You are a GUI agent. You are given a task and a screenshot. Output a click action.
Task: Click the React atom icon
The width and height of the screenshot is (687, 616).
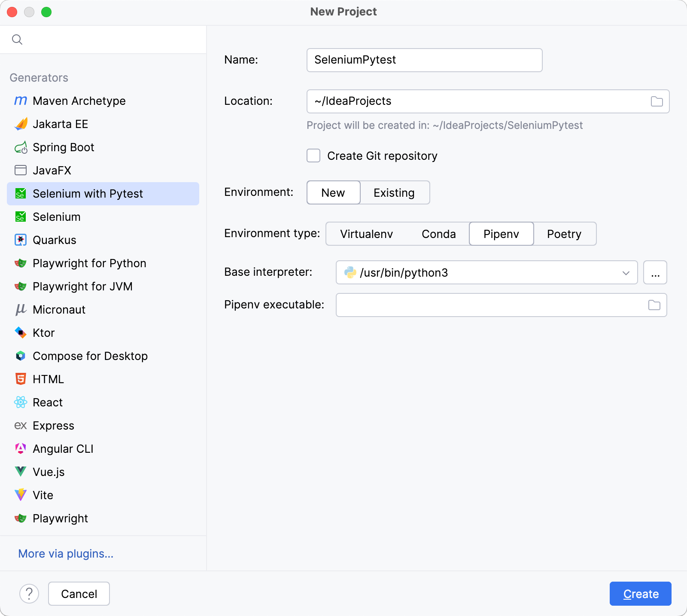click(x=20, y=402)
